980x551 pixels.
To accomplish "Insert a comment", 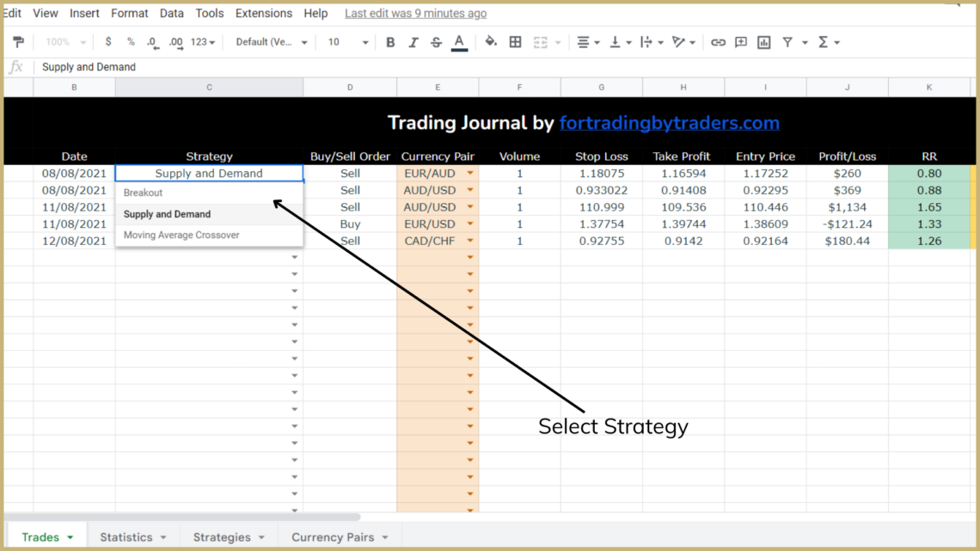I will point(740,41).
